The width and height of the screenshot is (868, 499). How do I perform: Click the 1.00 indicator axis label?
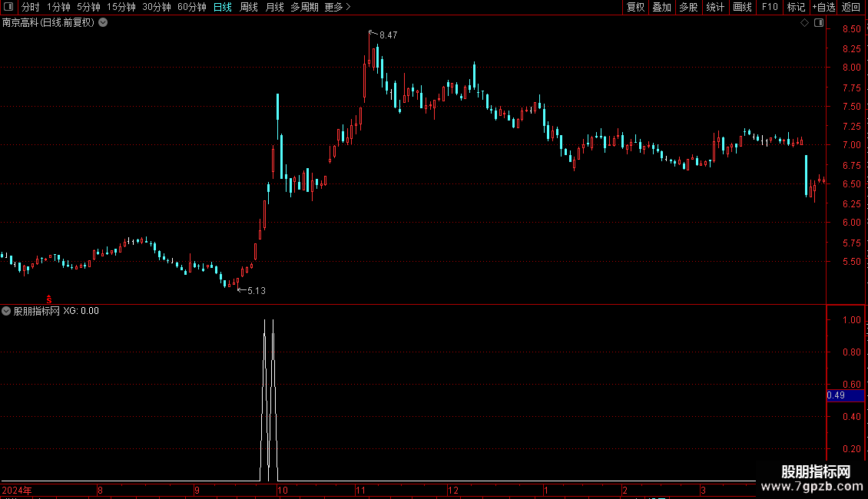(851, 320)
